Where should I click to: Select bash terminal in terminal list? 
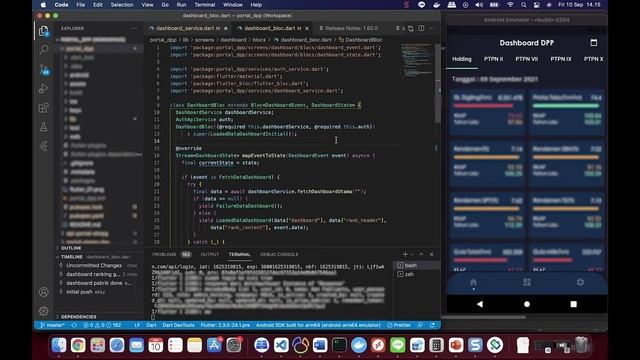coord(416,265)
